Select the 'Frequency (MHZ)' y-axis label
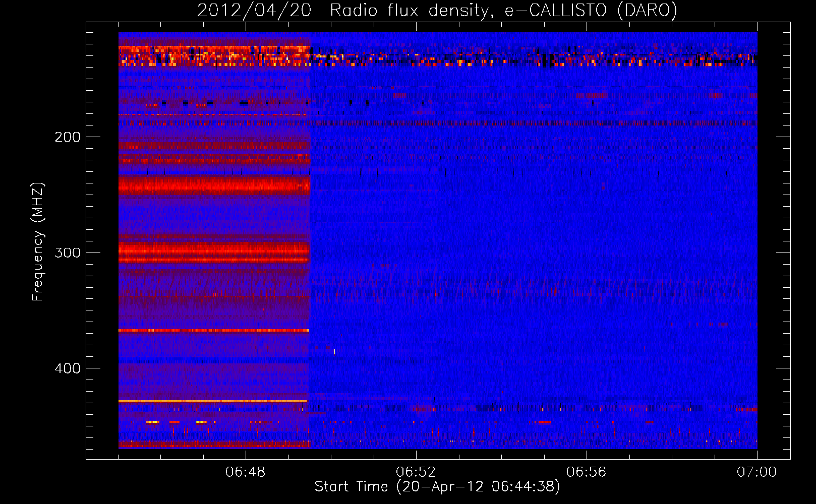Image resolution: width=816 pixels, height=504 pixels. pyautogui.click(x=38, y=242)
